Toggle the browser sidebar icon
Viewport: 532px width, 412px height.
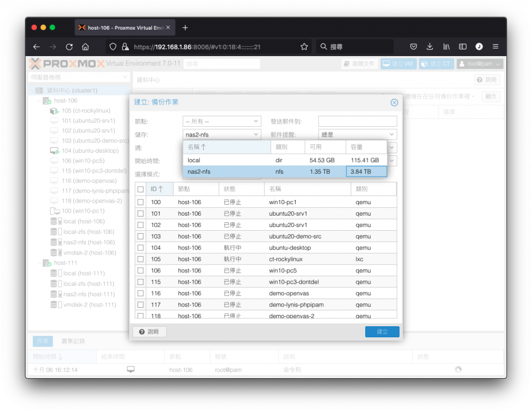pyautogui.click(x=462, y=46)
